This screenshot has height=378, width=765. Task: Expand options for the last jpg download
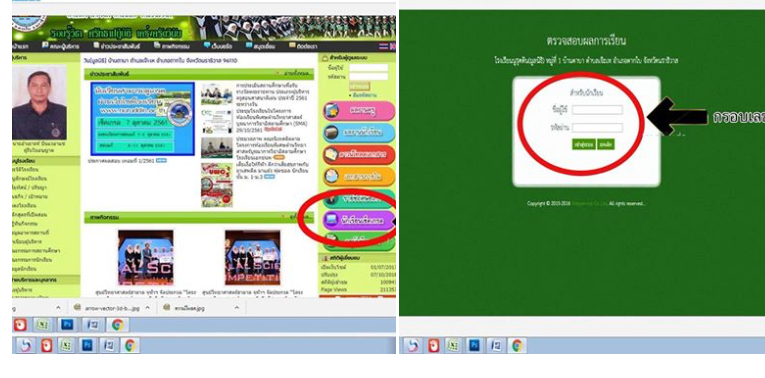pyautogui.click(x=237, y=308)
